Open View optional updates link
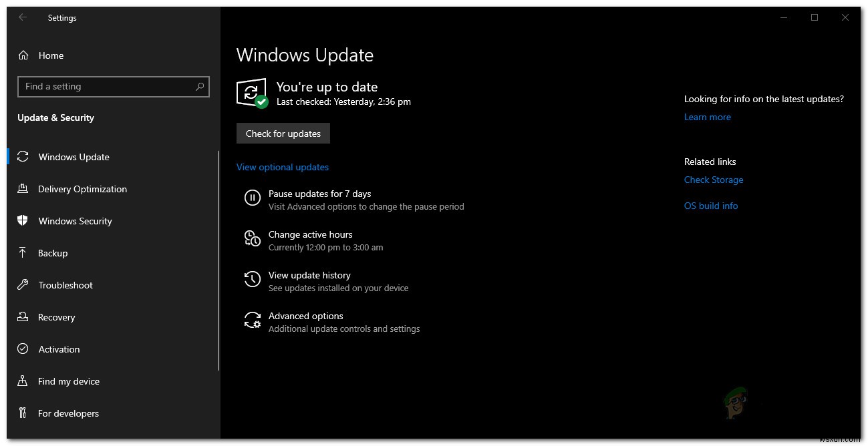This screenshot has width=868, height=446. [x=283, y=167]
